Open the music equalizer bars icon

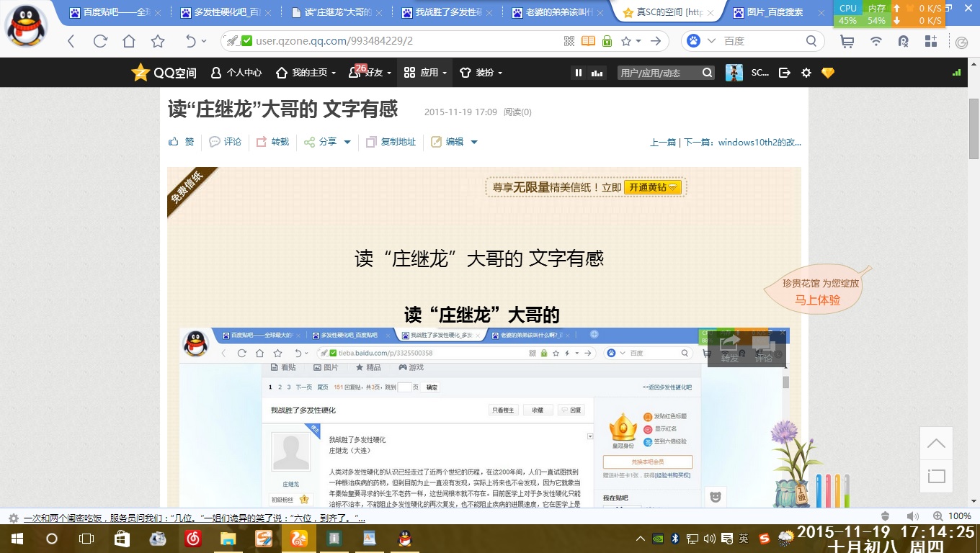coord(597,73)
